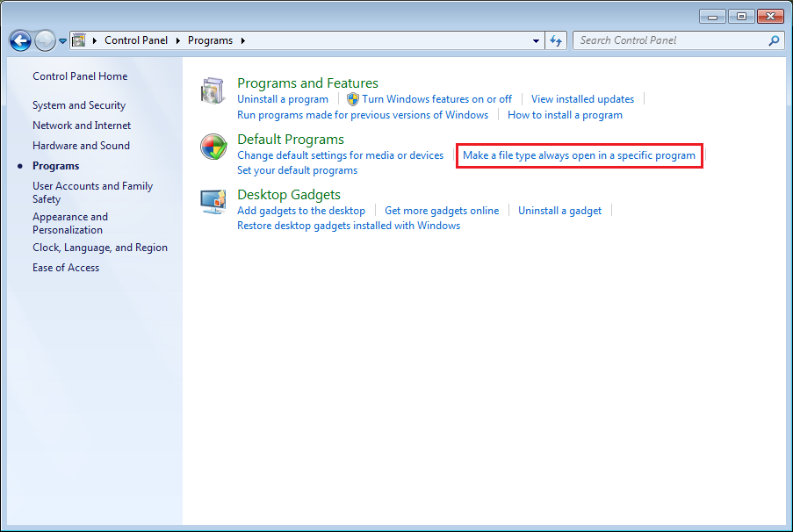Screen dimensions: 793x532
Task: Click the Forward navigation arrow button
Action: pos(45,40)
